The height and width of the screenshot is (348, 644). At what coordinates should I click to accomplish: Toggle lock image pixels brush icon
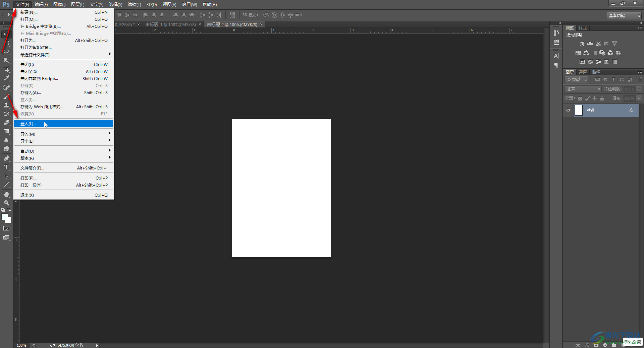pyautogui.click(x=587, y=98)
